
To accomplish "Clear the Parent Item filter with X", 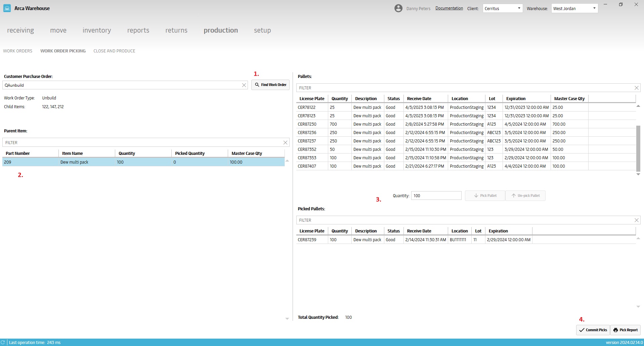I will click(x=285, y=142).
